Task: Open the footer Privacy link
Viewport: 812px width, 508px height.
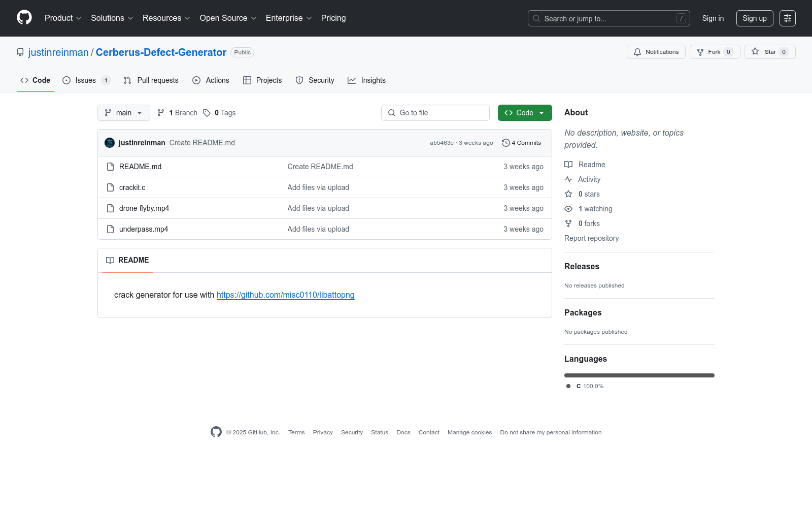Action: tap(323, 432)
